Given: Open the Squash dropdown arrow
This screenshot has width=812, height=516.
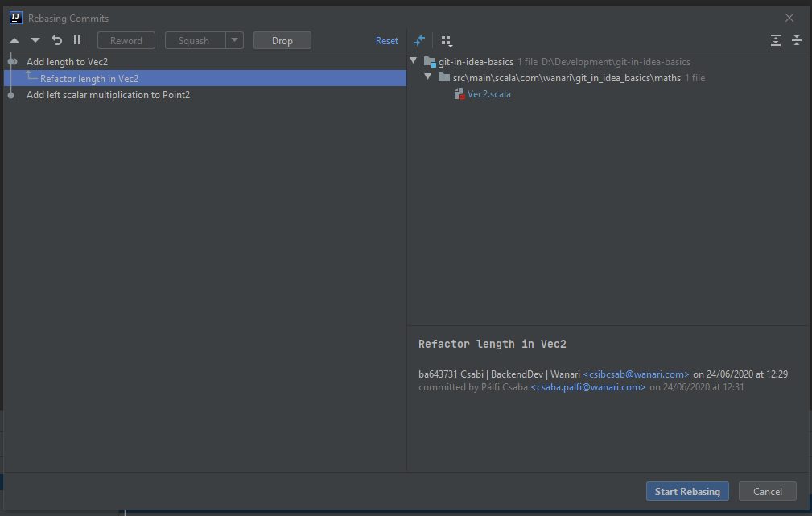Looking at the screenshot, I should coord(235,40).
